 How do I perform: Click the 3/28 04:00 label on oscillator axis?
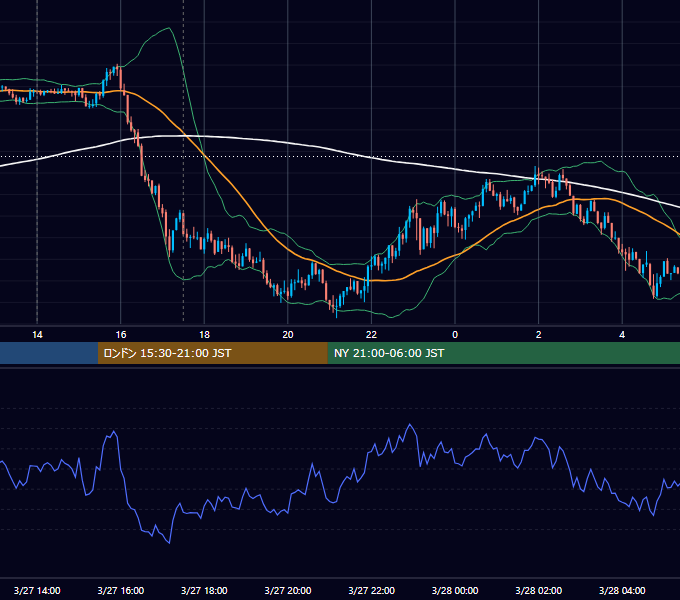(x=622, y=590)
